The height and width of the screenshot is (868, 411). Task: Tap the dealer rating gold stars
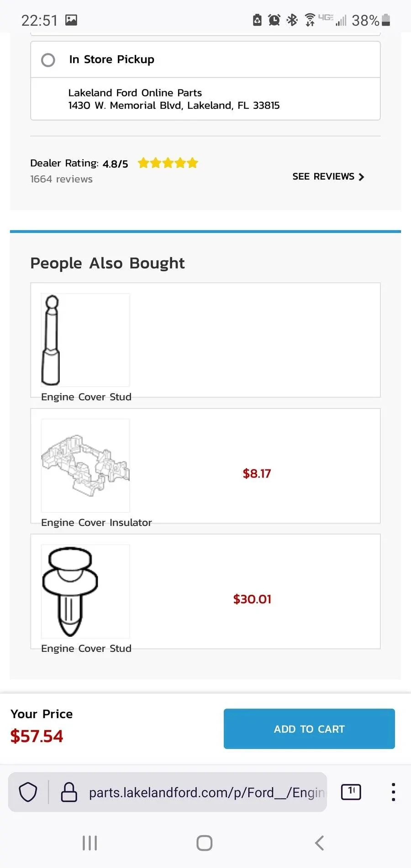click(x=168, y=163)
